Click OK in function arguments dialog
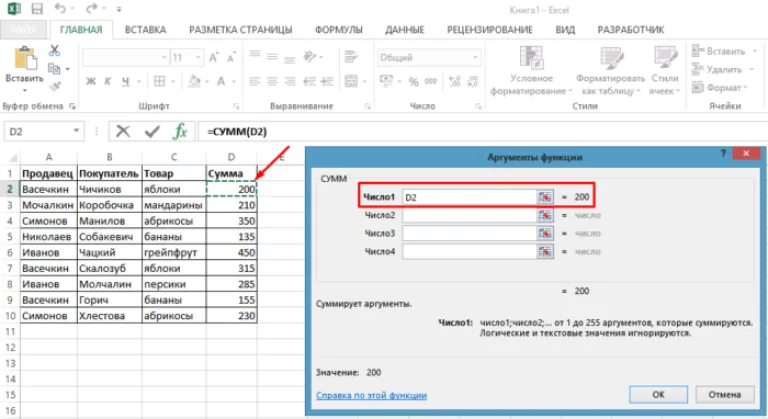Viewport: 768px width, 419px height. [658, 394]
